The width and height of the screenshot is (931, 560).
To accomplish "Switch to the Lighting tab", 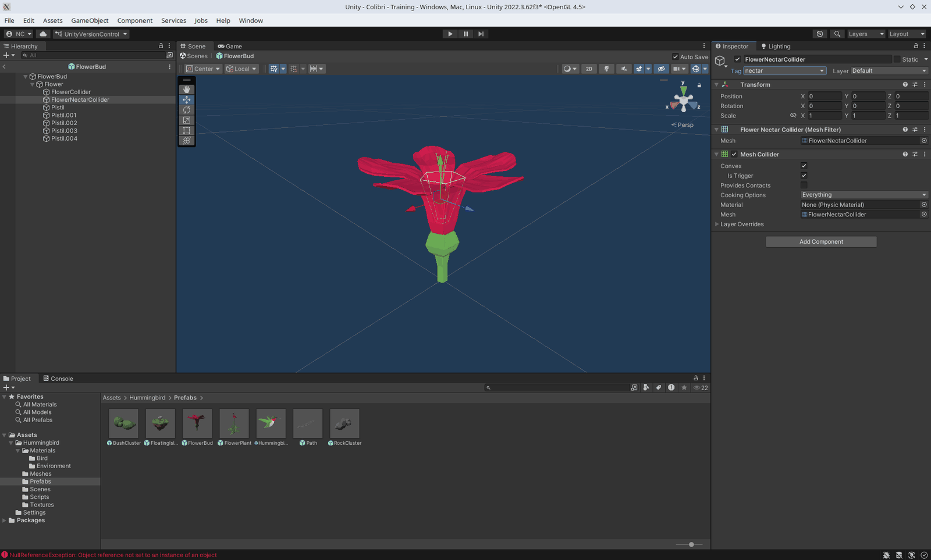I will [776, 46].
